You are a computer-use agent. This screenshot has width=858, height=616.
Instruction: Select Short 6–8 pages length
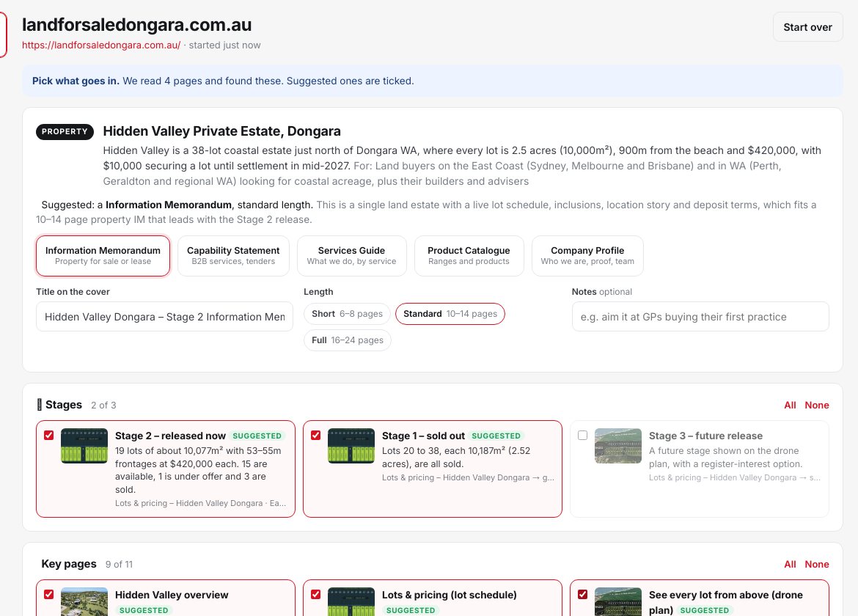pyautogui.click(x=347, y=314)
